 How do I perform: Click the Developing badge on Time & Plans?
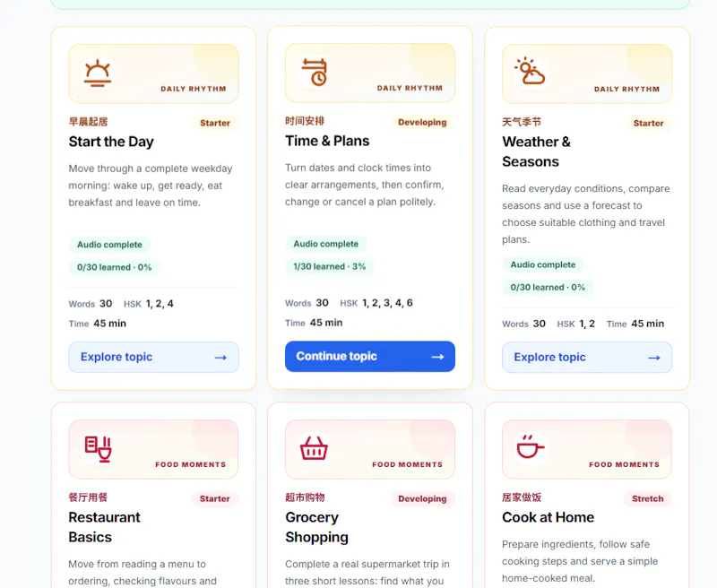pos(422,122)
